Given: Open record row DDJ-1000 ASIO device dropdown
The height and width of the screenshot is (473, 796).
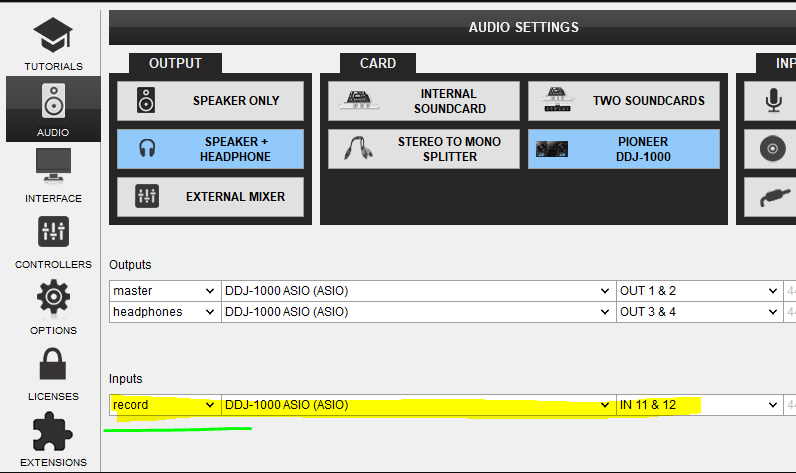Looking at the screenshot, I should (x=418, y=405).
